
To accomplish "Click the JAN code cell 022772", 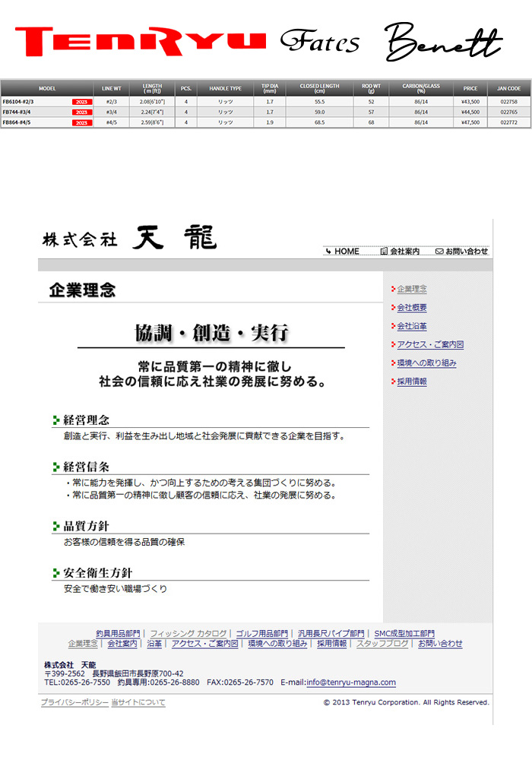I will [x=508, y=122].
